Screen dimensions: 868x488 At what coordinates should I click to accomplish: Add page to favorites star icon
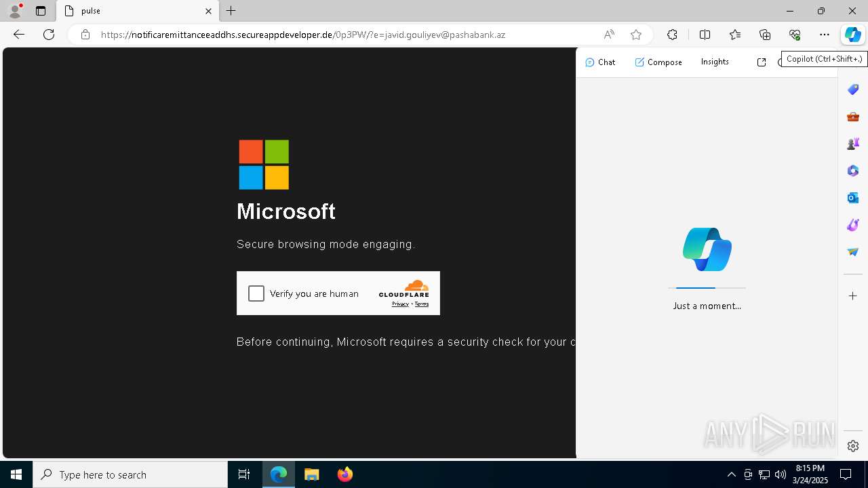click(x=635, y=35)
